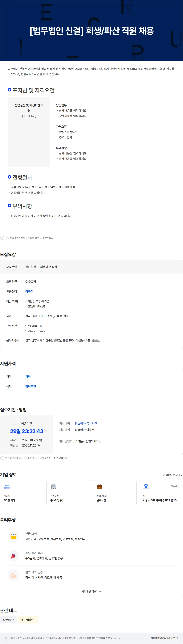This screenshot has width=183, height=644.
Task: Click the 기업구분 building icon
Action: pos(53,486)
